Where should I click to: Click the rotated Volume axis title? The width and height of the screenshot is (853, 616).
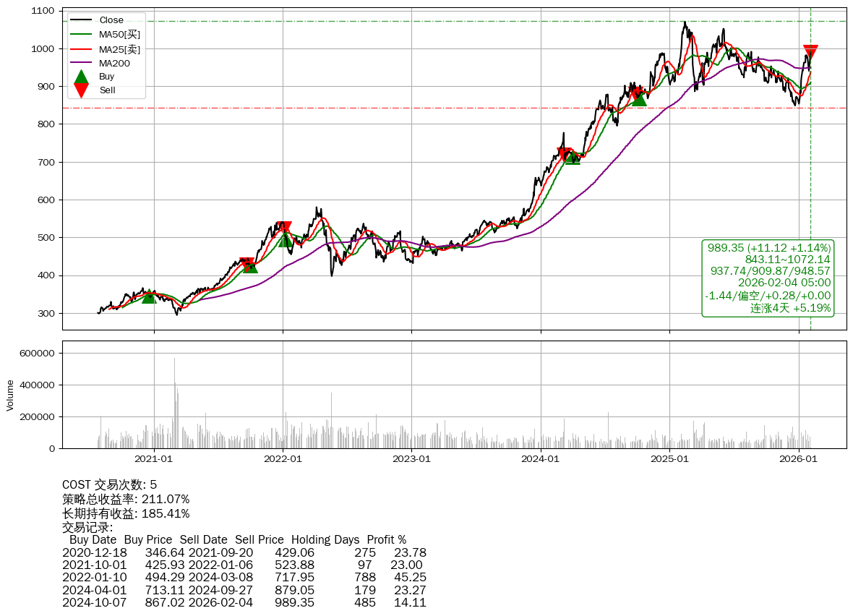(10, 395)
